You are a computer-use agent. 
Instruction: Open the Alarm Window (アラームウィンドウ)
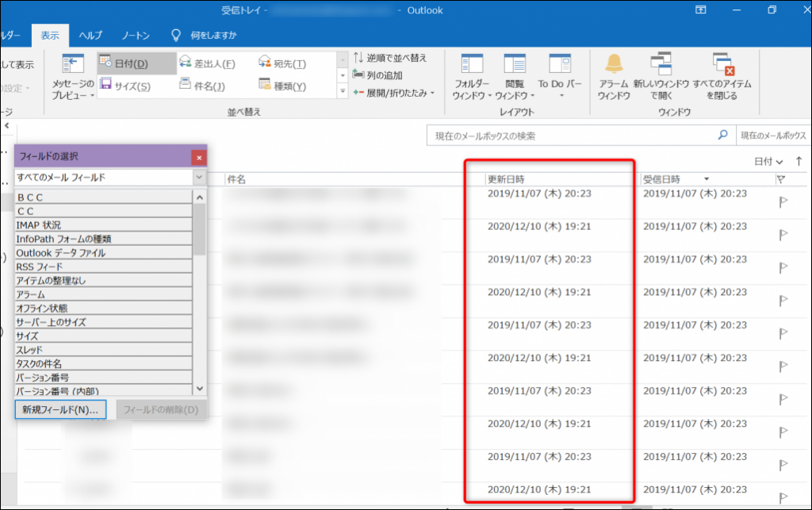point(614,77)
